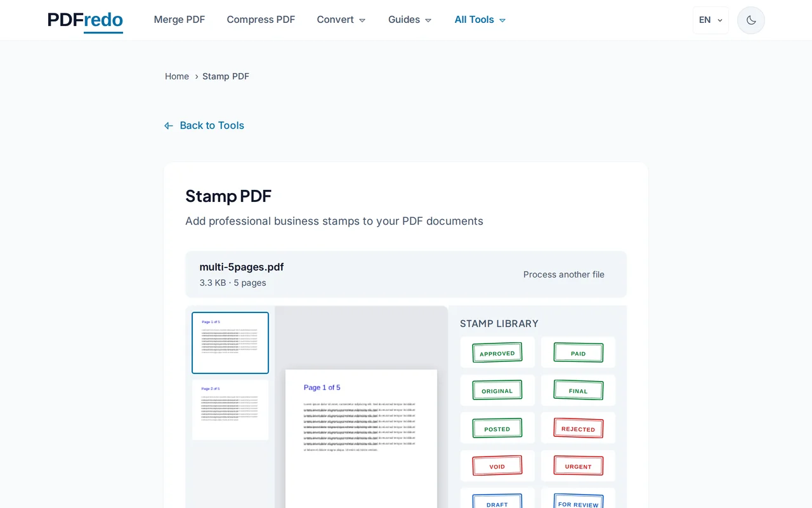
Task: Apply the FINAL stamp
Action: point(578,390)
